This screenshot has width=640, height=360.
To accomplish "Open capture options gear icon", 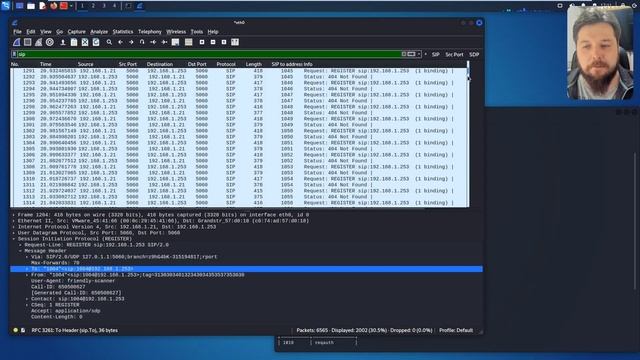I will point(50,42).
